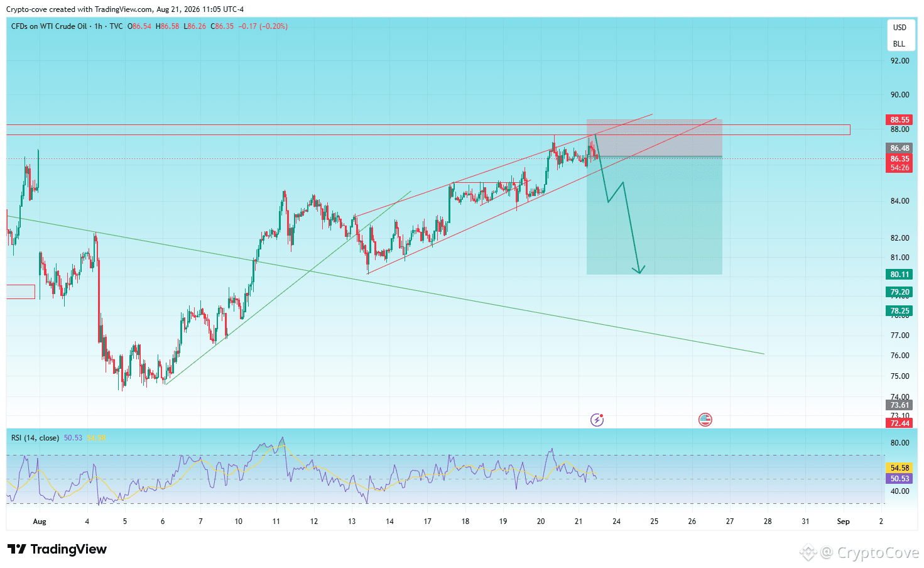Click the 1h interval in the legend

coord(99,26)
